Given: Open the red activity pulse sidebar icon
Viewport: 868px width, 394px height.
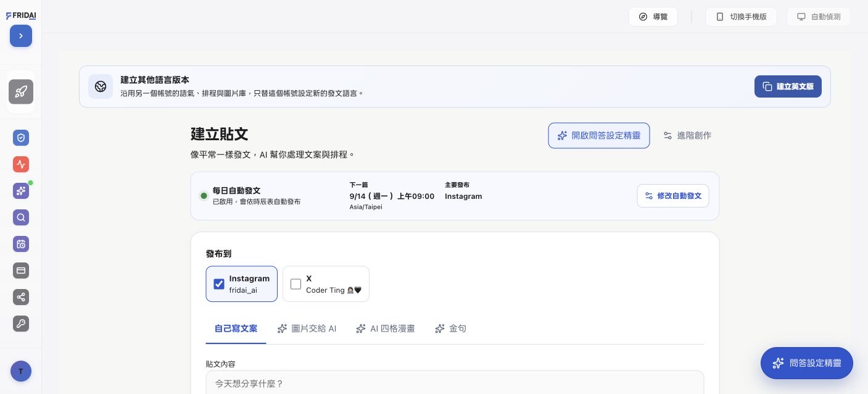Looking at the screenshot, I should (21, 164).
